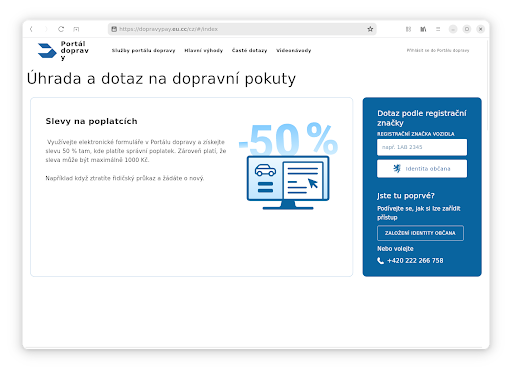This screenshot has width=512, height=374.
Task: Click the extension icon left of library icon
Action: (408, 29)
